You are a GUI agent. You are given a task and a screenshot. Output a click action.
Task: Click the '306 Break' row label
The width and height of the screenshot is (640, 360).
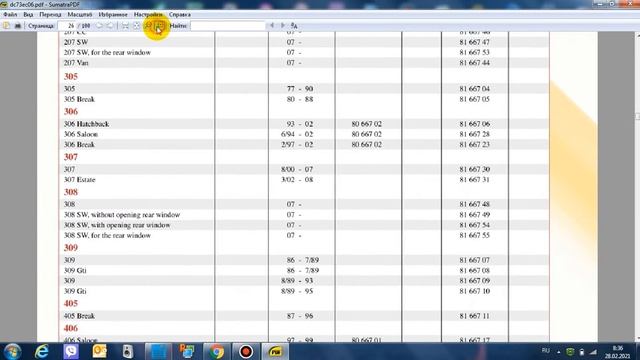pos(79,144)
